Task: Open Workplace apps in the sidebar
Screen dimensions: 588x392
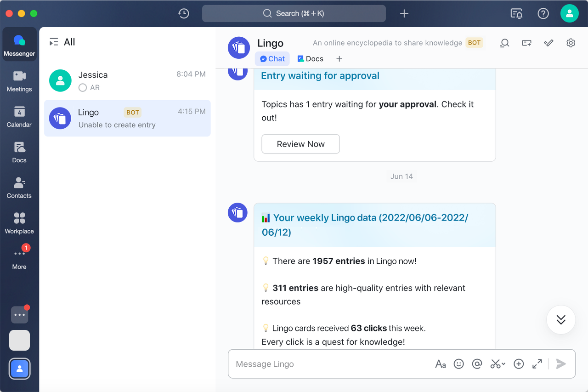Action: [19, 223]
